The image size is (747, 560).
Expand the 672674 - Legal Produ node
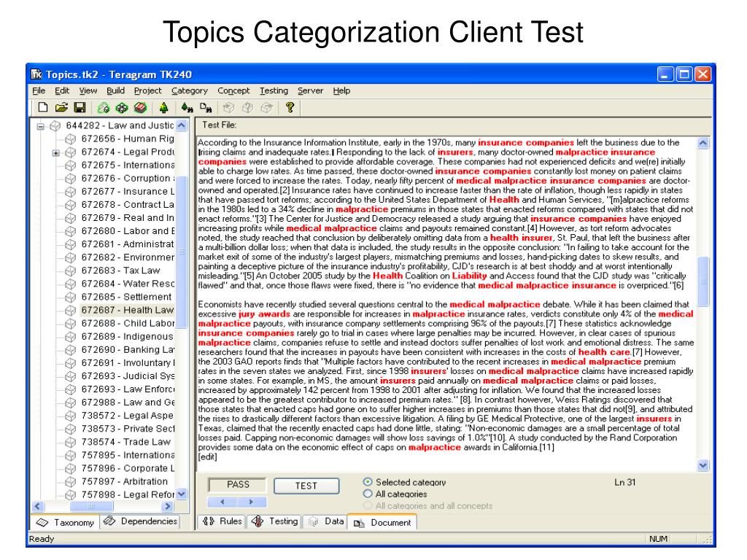[55, 153]
